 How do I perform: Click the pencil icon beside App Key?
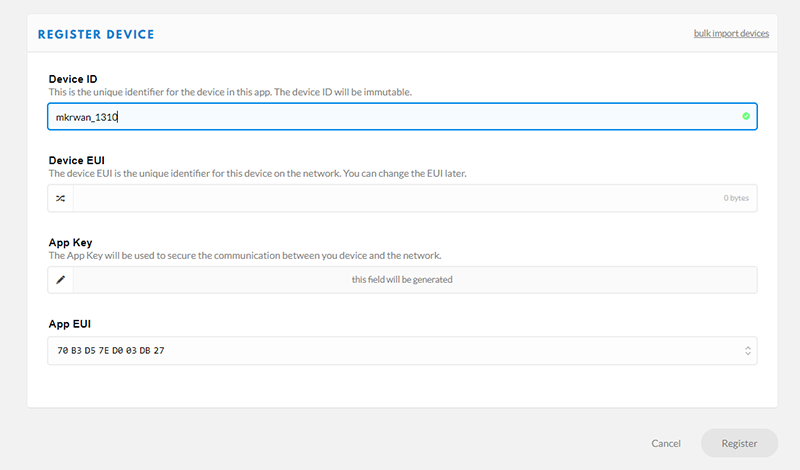click(x=60, y=280)
